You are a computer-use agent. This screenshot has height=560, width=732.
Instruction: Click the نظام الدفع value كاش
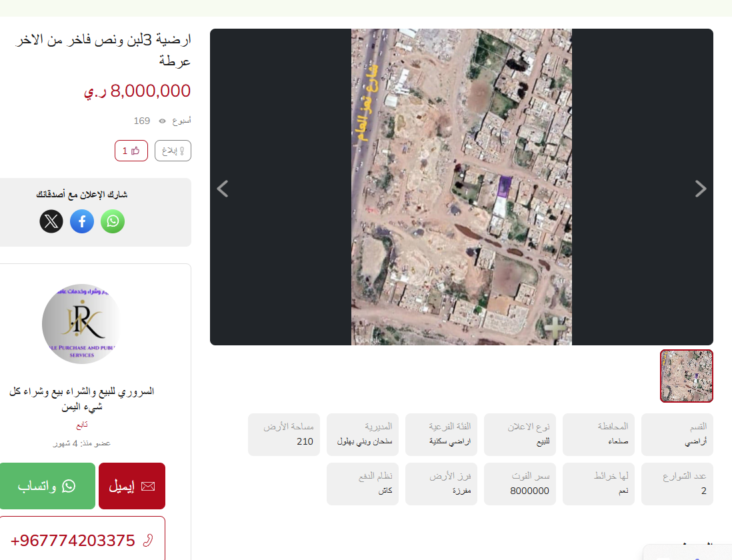(385, 491)
